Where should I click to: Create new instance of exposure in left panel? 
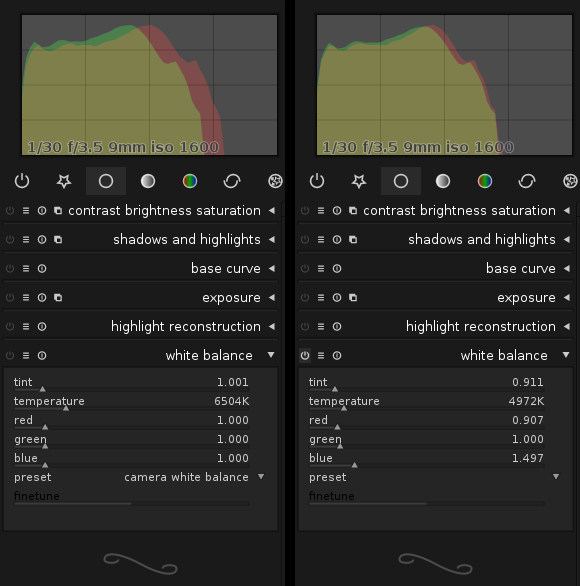(58, 297)
